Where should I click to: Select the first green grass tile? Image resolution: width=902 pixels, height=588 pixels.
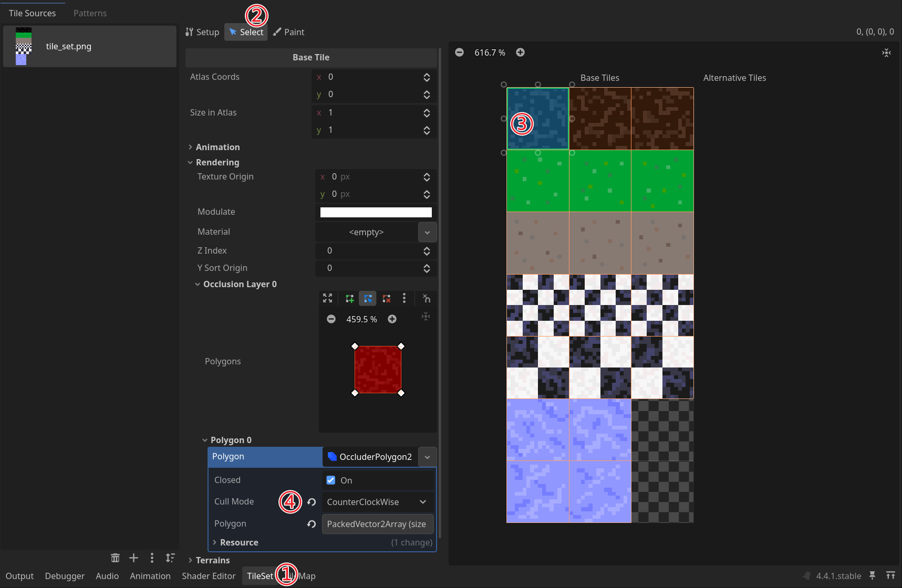pyautogui.click(x=538, y=181)
